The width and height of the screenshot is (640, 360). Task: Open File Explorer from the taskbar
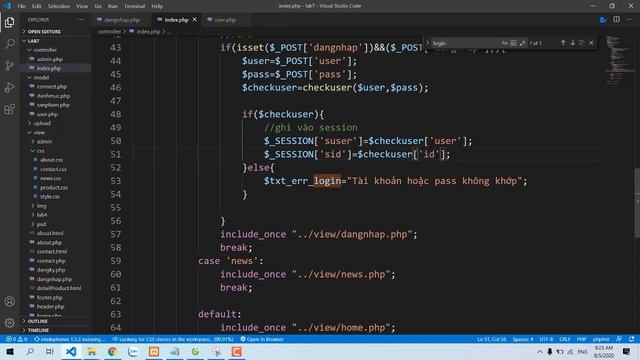pos(91,351)
